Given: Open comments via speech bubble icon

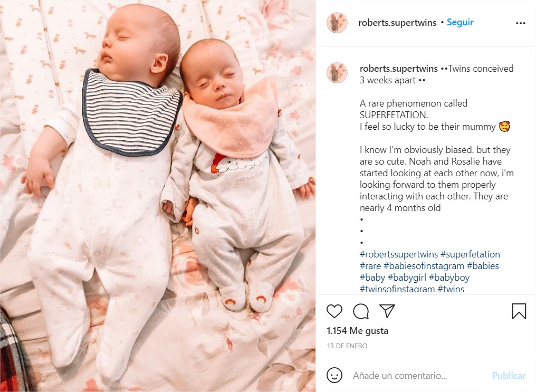Looking at the screenshot, I should (361, 311).
